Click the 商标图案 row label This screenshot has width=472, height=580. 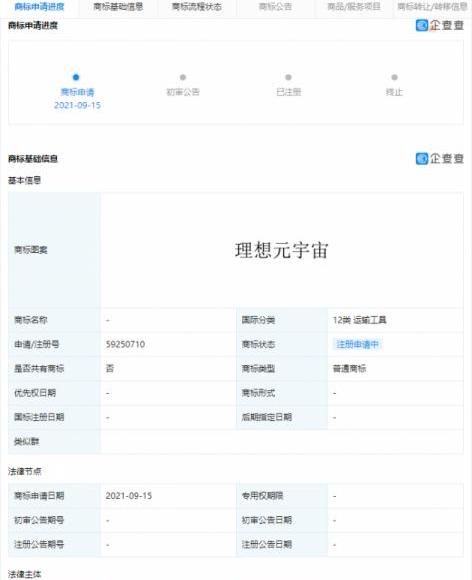pyautogui.click(x=31, y=250)
